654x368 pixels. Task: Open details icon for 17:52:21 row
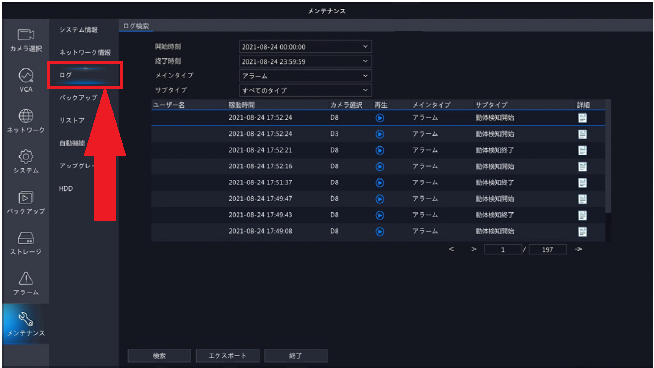pos(583,150)
